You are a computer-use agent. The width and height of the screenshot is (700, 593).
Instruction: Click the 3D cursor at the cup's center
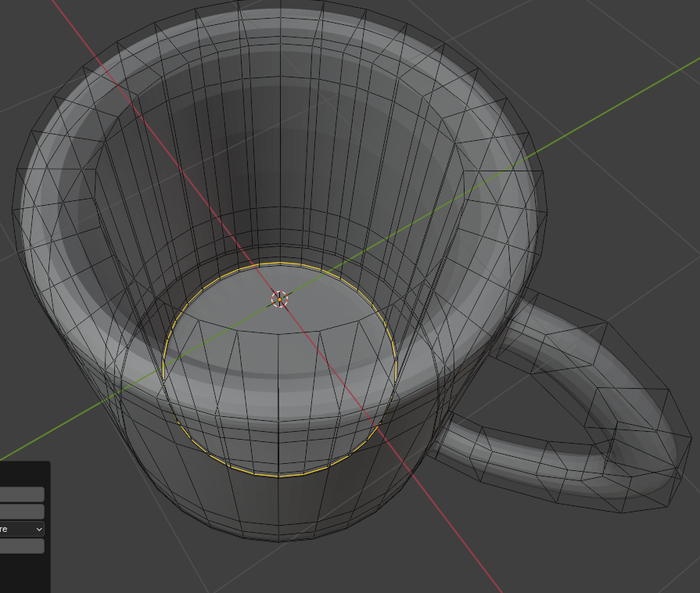click(279, 299)
